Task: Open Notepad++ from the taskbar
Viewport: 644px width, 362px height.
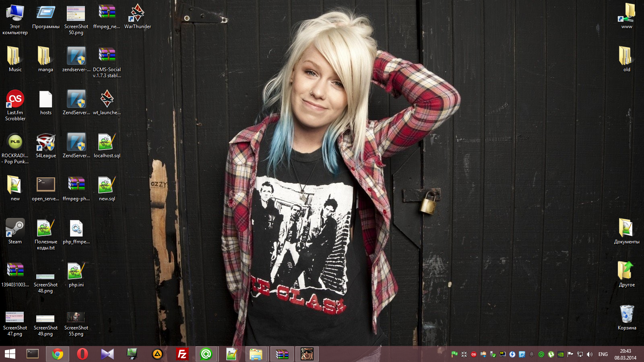Action: tap(231, 354)
